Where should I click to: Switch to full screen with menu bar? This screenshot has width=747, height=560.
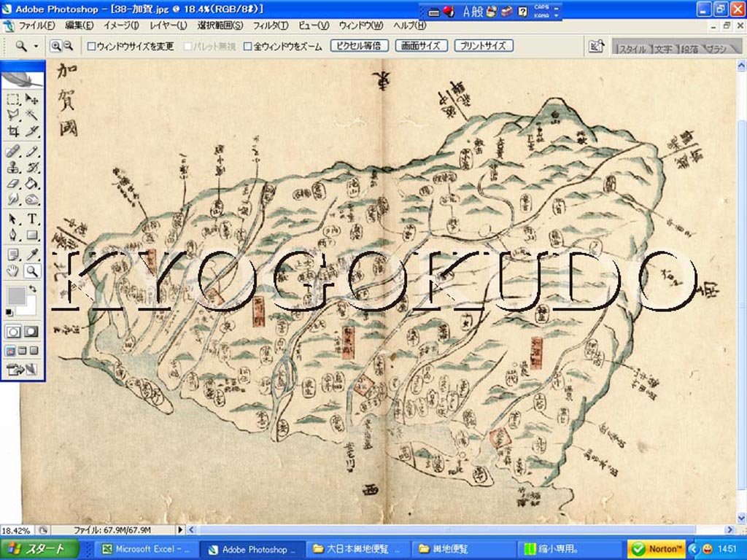pos(22,351)
